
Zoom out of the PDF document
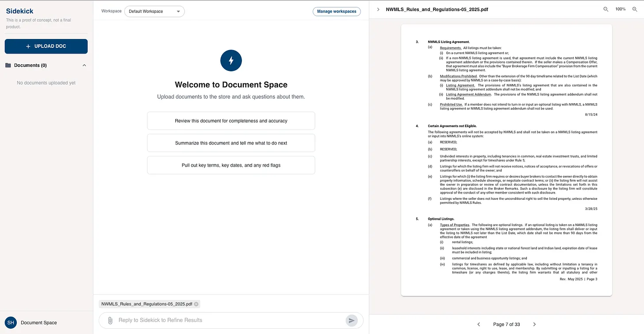click(x=606, y=9)
